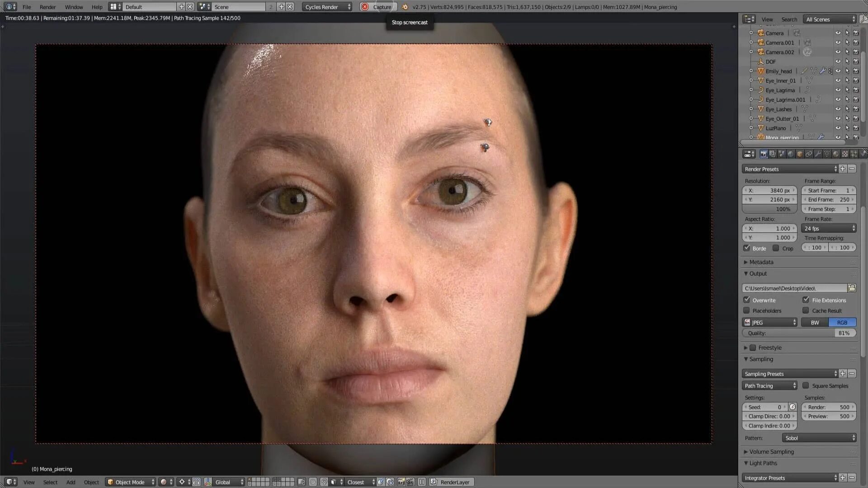Enable the Placeholders checkbox

747,310
